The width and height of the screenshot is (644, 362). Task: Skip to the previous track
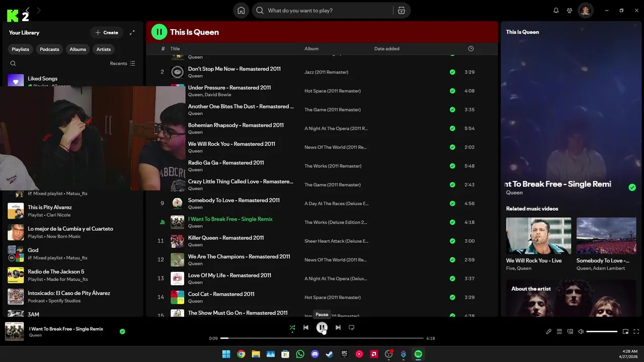tap(306, 327)
